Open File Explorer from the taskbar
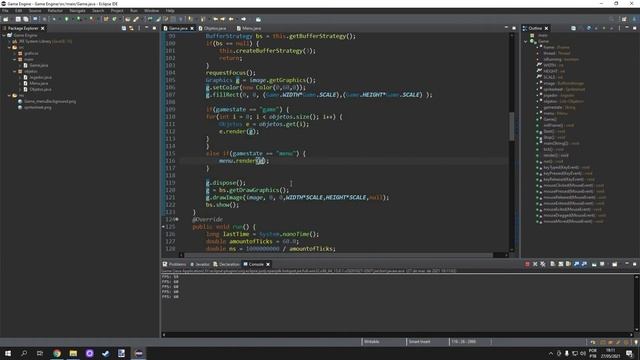This screenshot has height=360, width=640. [73, 353]
